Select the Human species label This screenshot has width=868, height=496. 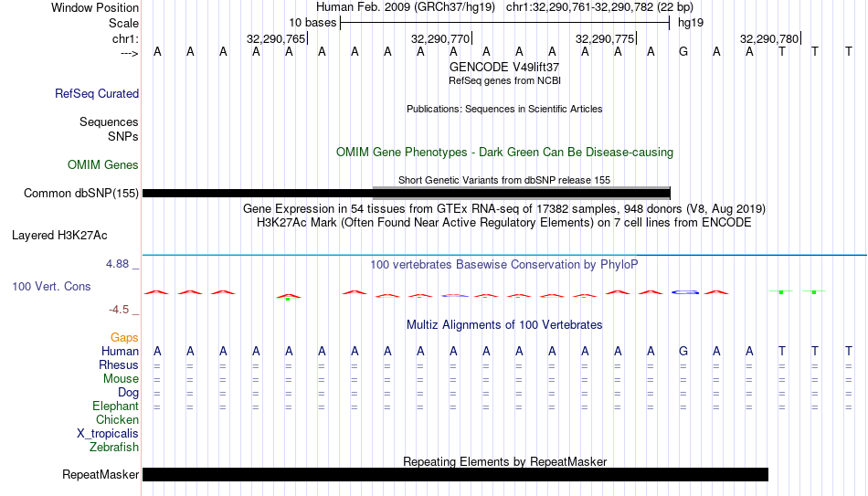pyautogui.click(x=120, y=352)
